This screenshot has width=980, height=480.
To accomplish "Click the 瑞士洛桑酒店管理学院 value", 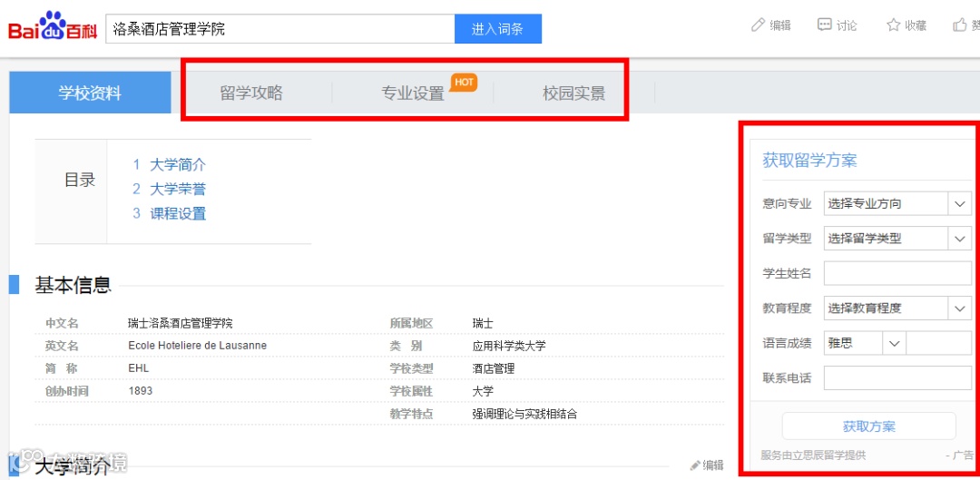I will tap(180, 324).
